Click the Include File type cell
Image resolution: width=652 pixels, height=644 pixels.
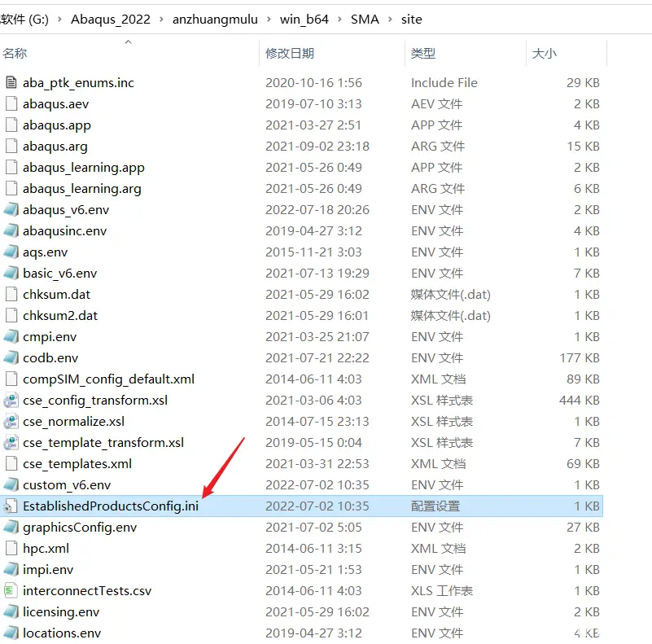click(x=444, y=83)
